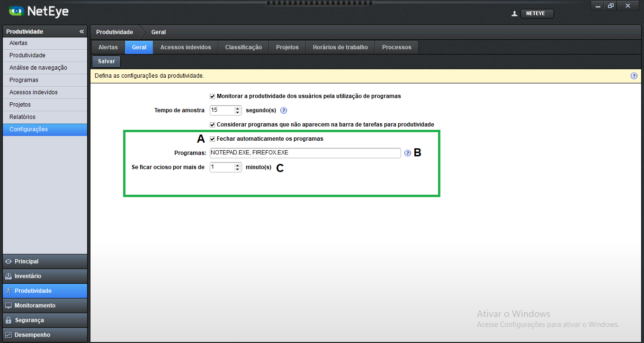Screen dimensions: 644x343
Task: Increase Tempo de amostra using up arrow
Action: (x=238, y=108)
